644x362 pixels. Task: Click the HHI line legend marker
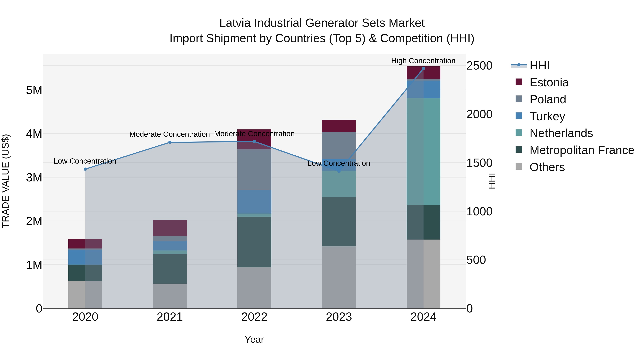tap(519, 65)
